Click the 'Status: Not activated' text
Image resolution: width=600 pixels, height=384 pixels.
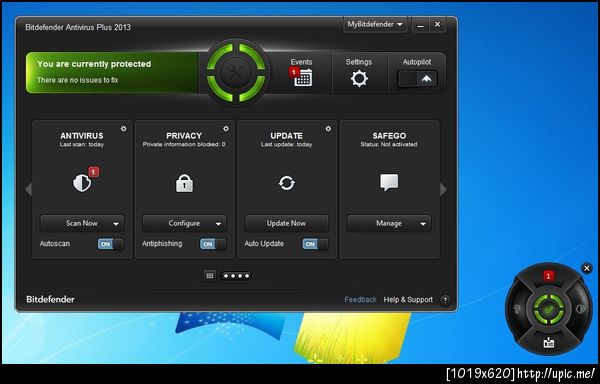389,145
